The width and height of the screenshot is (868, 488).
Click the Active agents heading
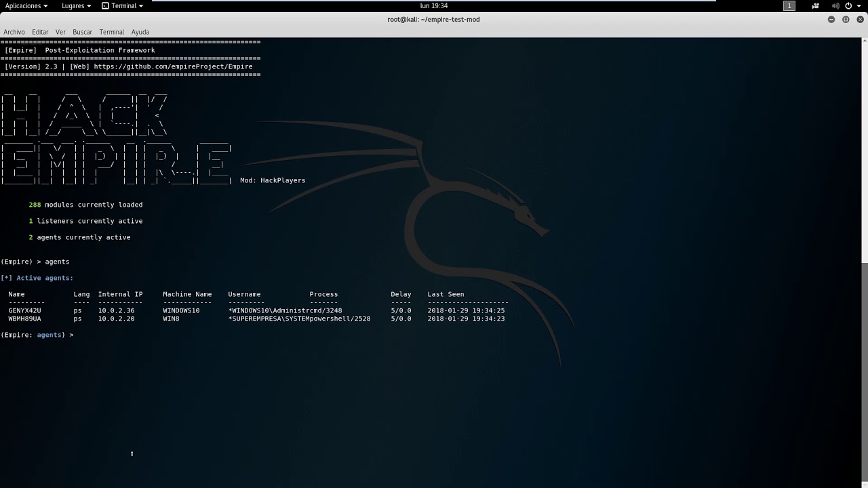(37, 278)
